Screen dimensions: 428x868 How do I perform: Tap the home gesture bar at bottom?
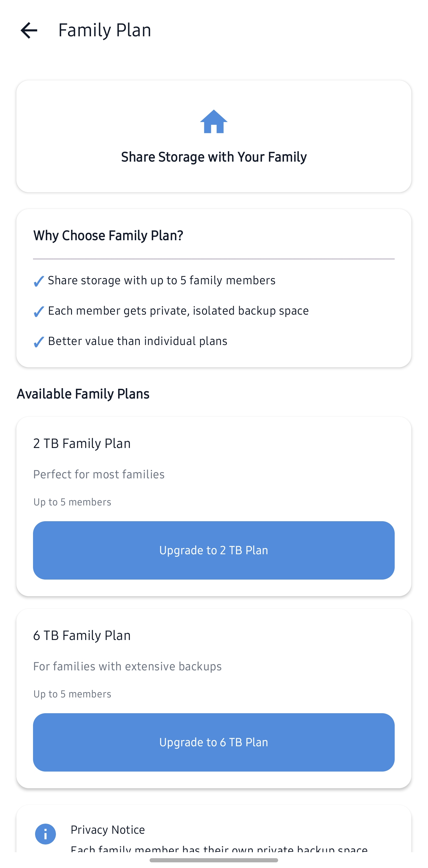(214, 860)
